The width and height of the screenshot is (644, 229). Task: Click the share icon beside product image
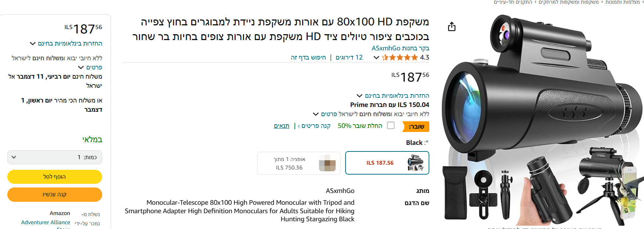click(452, 27)
